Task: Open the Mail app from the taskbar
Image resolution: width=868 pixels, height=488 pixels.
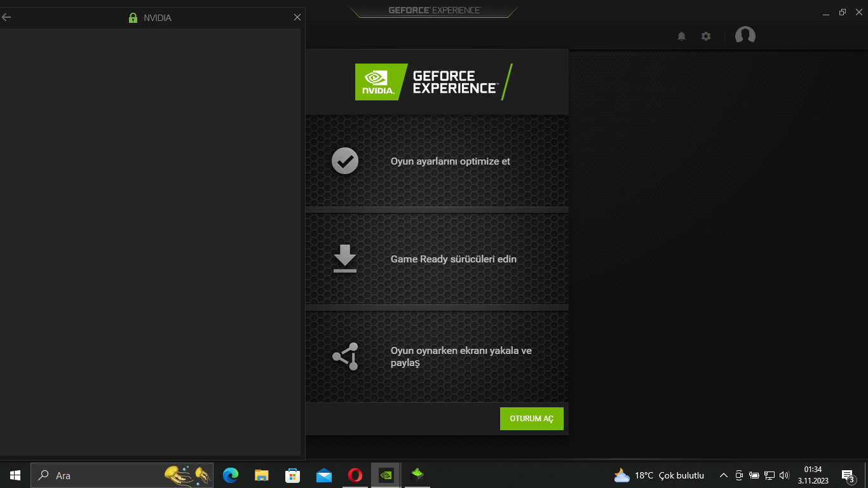Action: pyautogui.click(x=324, y=475)
